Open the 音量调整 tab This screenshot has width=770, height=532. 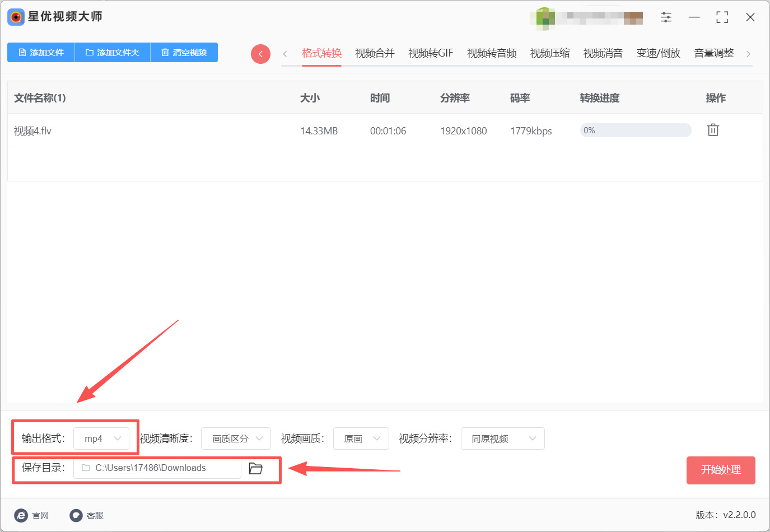(714, 53)
